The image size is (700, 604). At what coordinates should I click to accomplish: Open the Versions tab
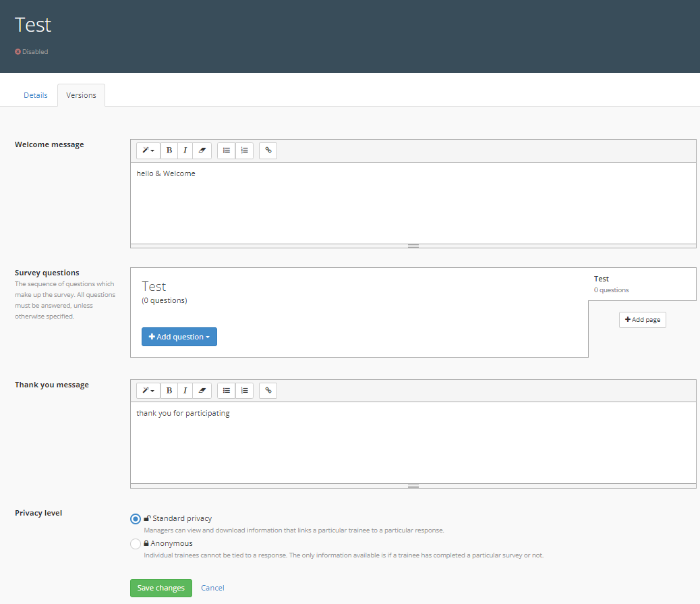click(x=81, y=95)
